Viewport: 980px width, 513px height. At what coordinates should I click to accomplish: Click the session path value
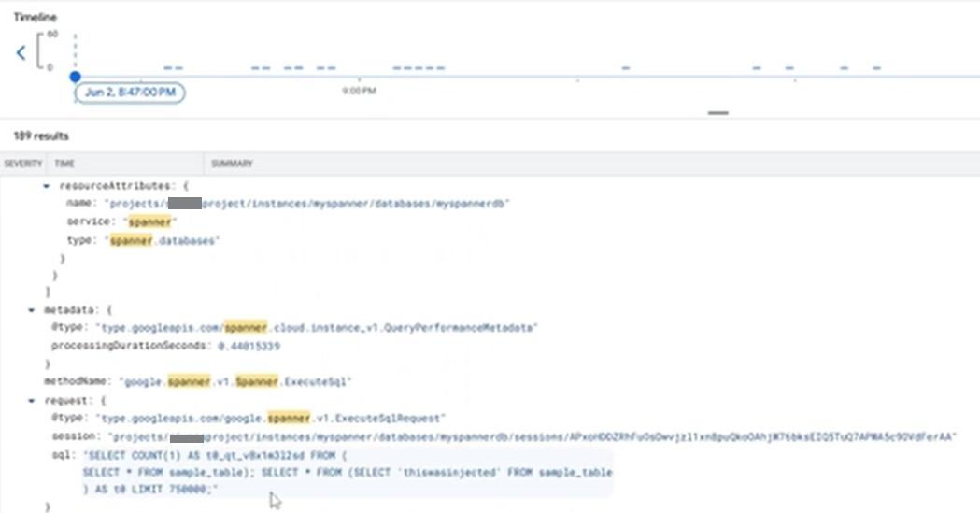point(533,436)
